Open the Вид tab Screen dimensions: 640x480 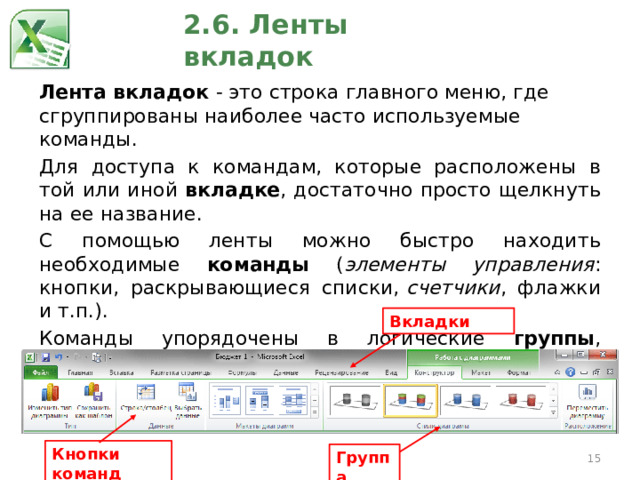pyautogui.click(x=391, y=372)
